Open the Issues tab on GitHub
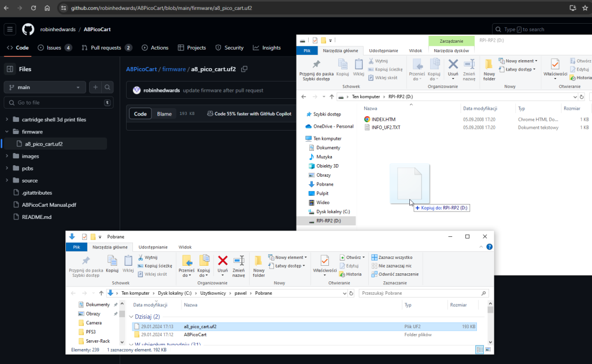Screen dimensions: 592x364 click(55, 48)
